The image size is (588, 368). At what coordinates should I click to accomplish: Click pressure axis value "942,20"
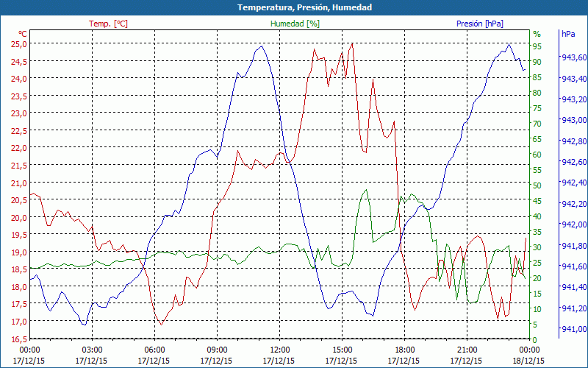573,204
